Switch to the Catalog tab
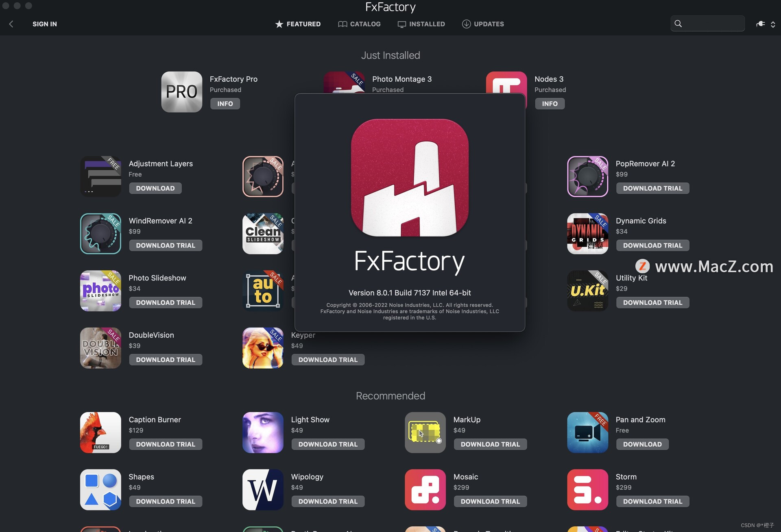Image resolution: width=781 pixels, height=532 pixels. [x=359, y=24]
